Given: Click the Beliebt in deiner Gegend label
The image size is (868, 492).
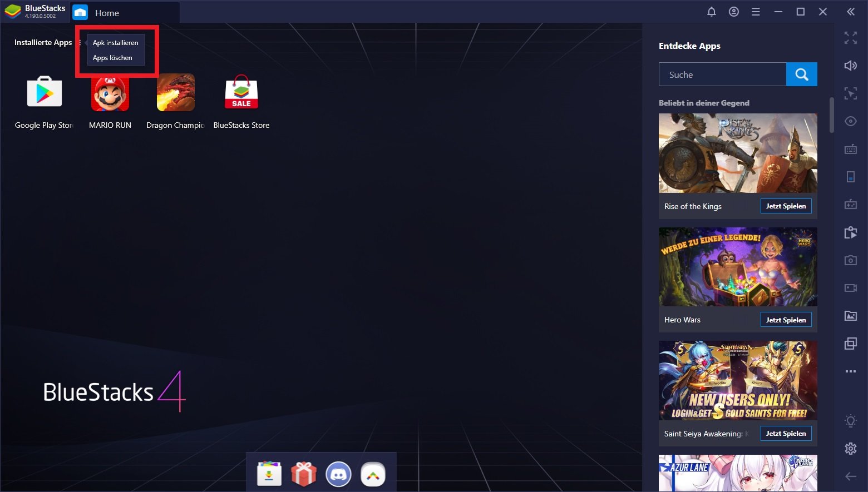Looking at the screenshot, I should 704,103.
